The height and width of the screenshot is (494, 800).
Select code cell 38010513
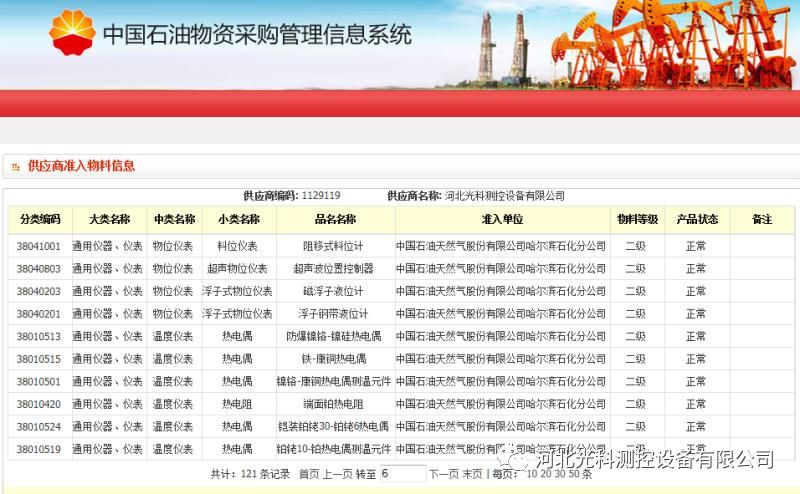tap(38, 337)
